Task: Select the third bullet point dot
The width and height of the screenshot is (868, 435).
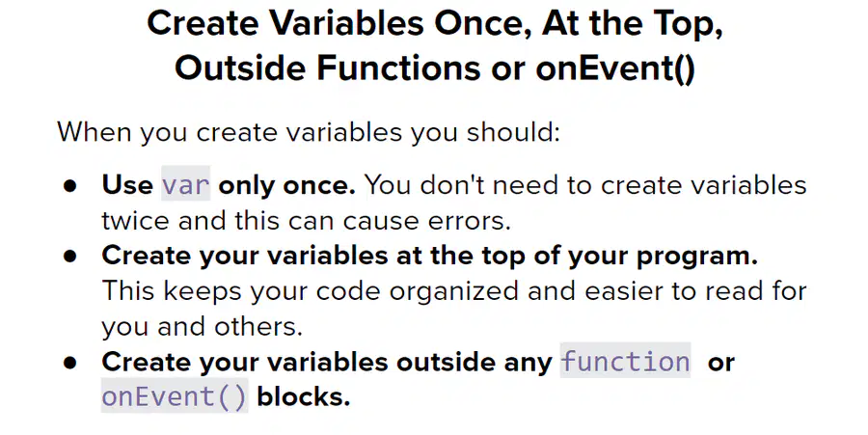Action: coord(69,363)
